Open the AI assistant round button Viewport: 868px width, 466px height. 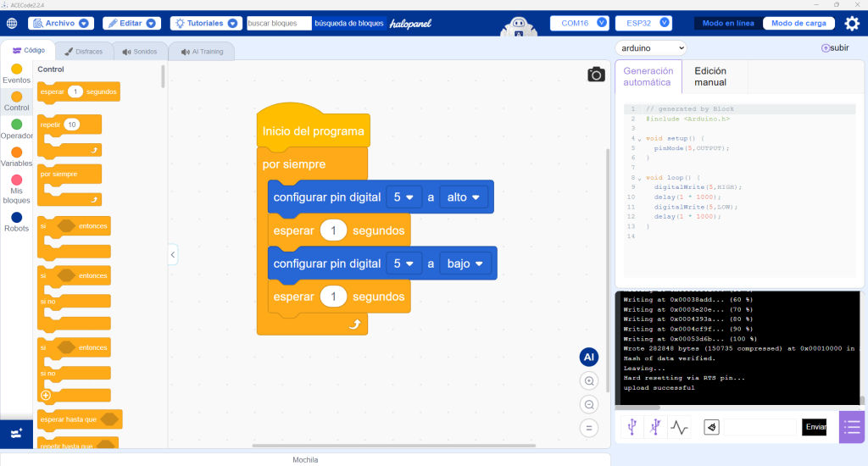click(x=589, y=357)
